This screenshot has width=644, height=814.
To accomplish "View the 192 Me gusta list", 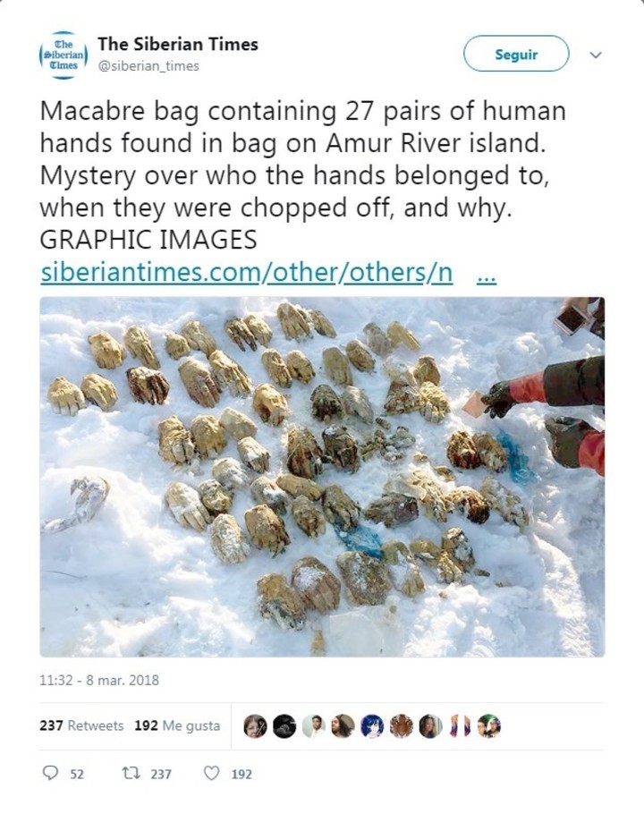I will [177, 725].
